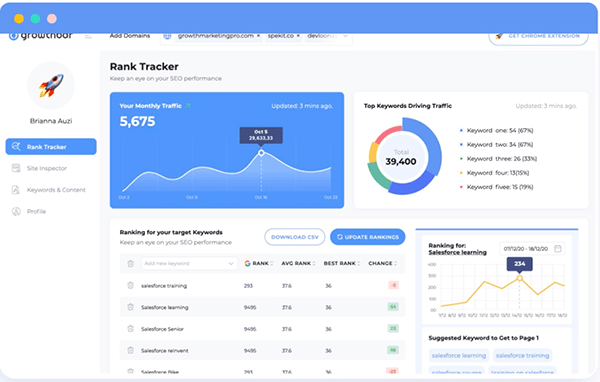This screenshot has width=600, height=382.
Task: Click the Oct 5 data point on traffic chart
Action: [261, 153]
